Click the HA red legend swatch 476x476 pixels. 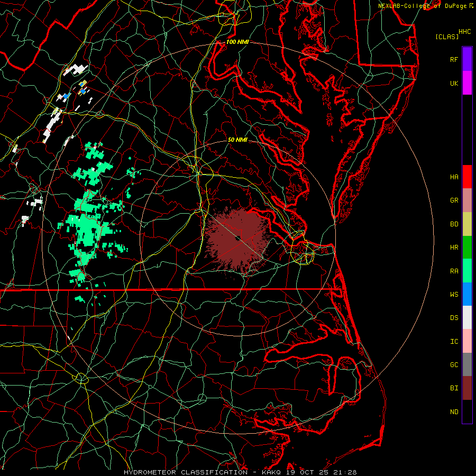click(467, 177)
